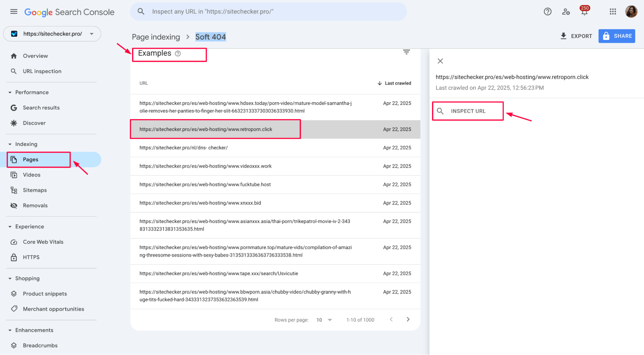Image resolution: width=644 pixels, height=355 pixels.
Task: Collapse the Indexing section
Action: coord(10,144)
